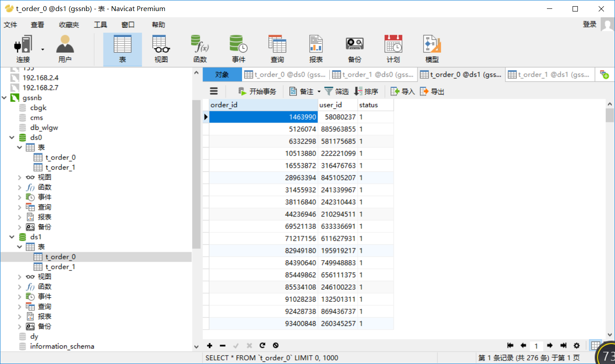The image size is (615, 364).
Task: Click the user avatar next to 登录
Action: tap(607, 24)
